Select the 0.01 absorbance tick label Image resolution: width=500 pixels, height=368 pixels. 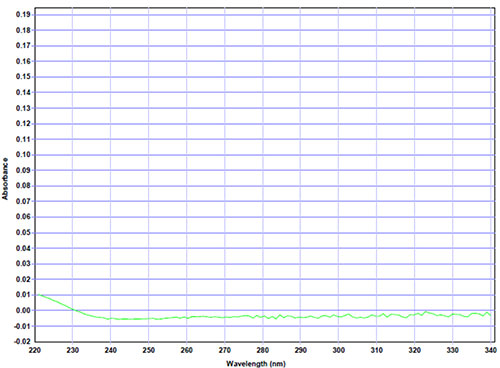pyautogui.click(x=23, y=295)
